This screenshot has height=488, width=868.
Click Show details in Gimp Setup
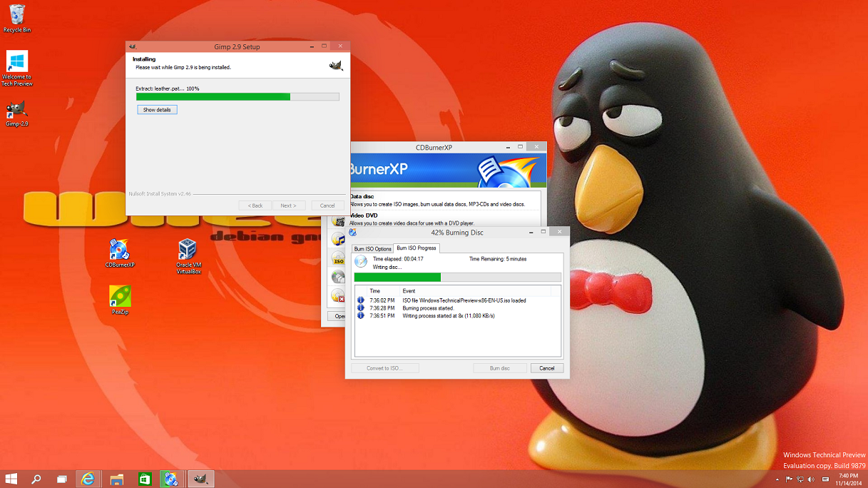pyautogui.click(x=157, y=110)
